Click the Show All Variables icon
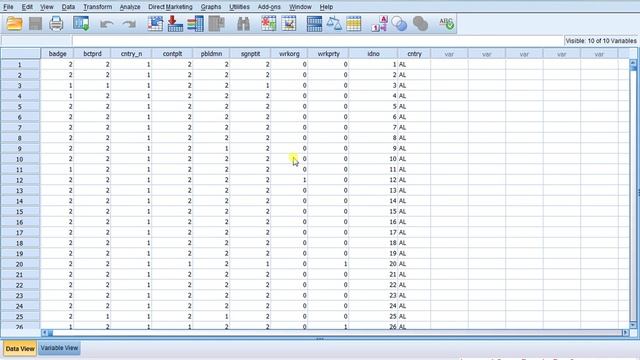640x360 pixels. (x=420, y=24)
